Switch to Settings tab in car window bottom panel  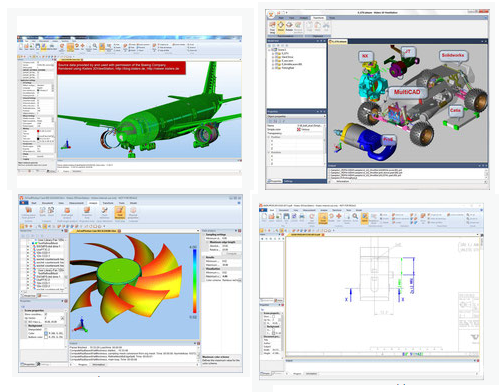pyautogui.click(x=288, y=181)
